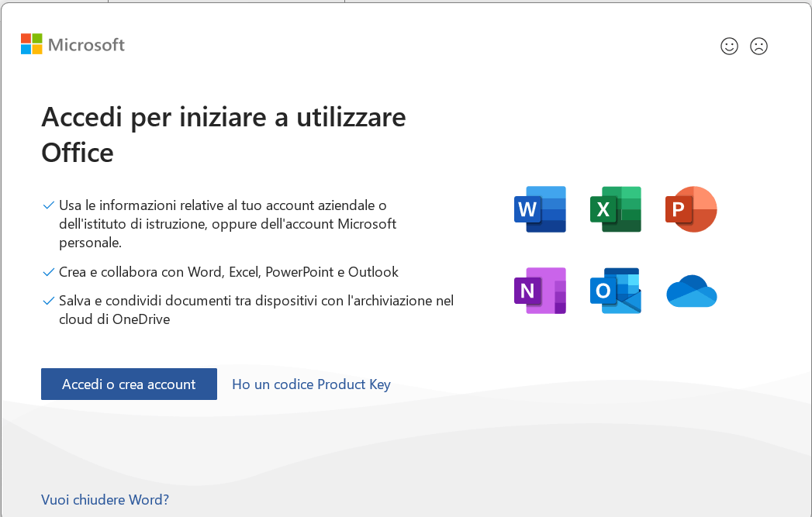The width and height of the screenshot is (812, 517).
Task: Click 'Vuoi chiudere Word?' link
Action: (105, 500)
